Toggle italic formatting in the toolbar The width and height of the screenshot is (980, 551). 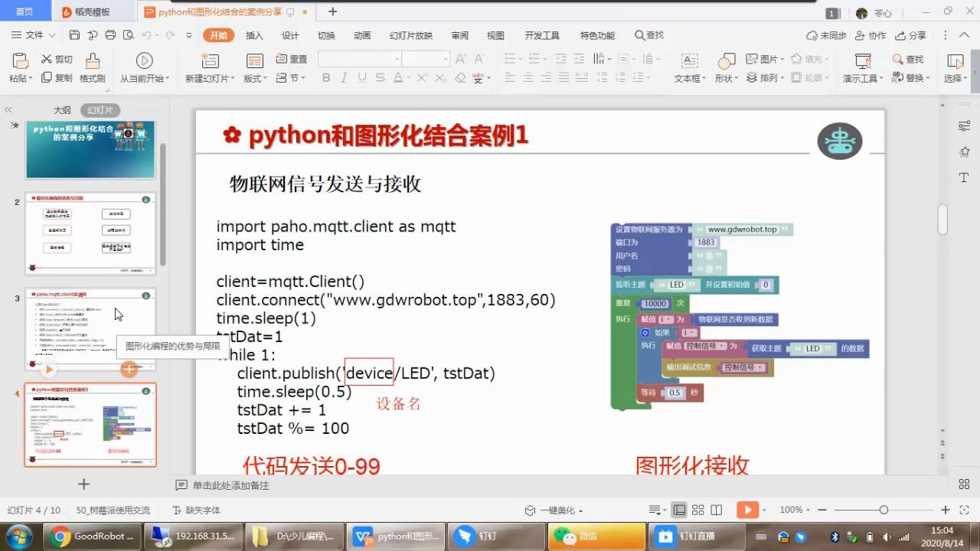pyautogui.click(x=343, y=77)
